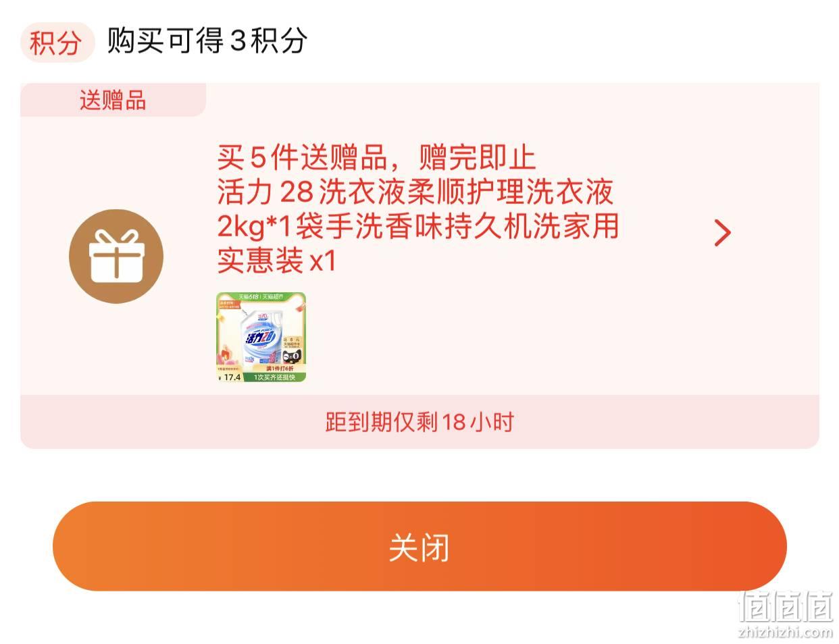Click the 买5件送赠品，赠完即止 promotion text
The image size is (839, 644).
pos(376,158)
